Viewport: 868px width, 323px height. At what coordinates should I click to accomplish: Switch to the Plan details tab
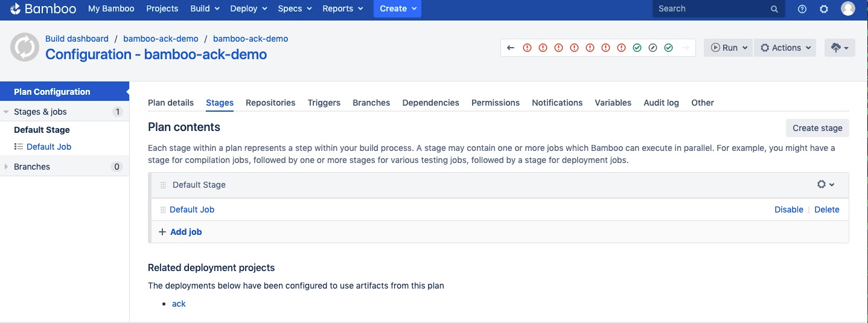pos(171,103)
